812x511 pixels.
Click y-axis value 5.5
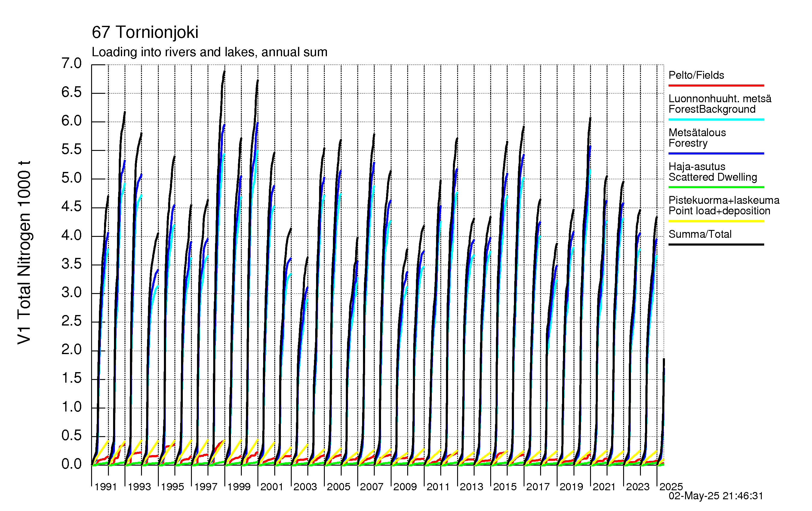point(72,150)
